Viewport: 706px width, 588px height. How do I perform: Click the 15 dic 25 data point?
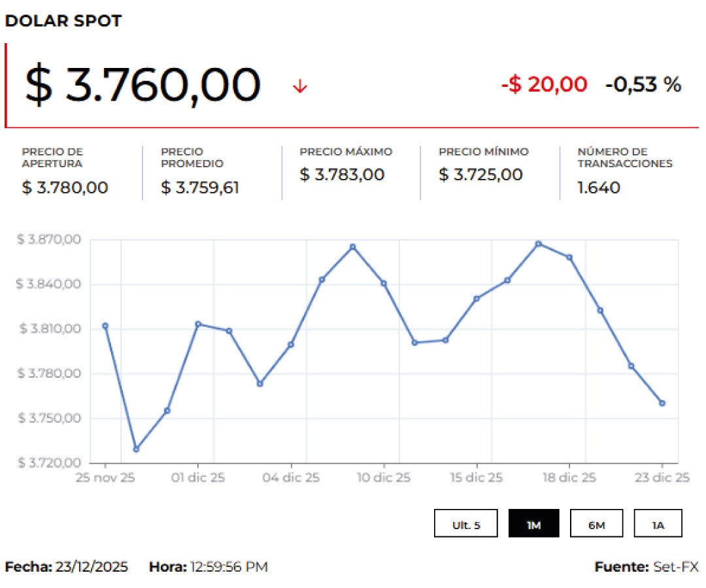[477, 299]
